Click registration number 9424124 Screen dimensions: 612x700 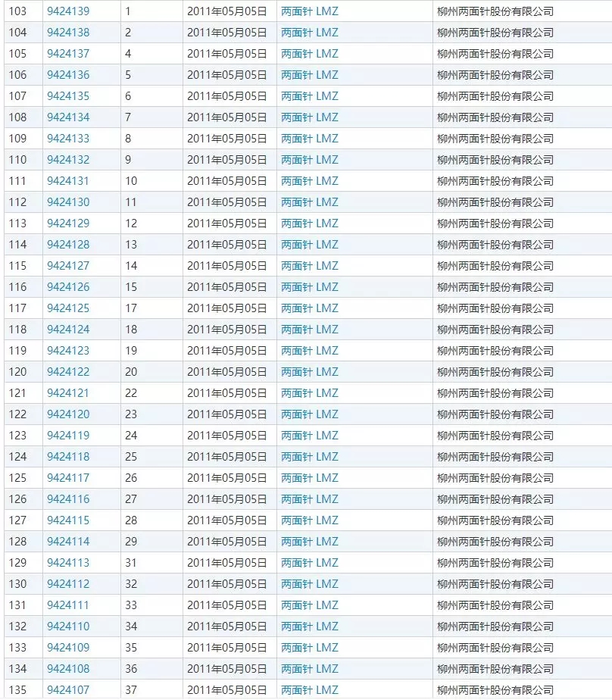(68, 330)
